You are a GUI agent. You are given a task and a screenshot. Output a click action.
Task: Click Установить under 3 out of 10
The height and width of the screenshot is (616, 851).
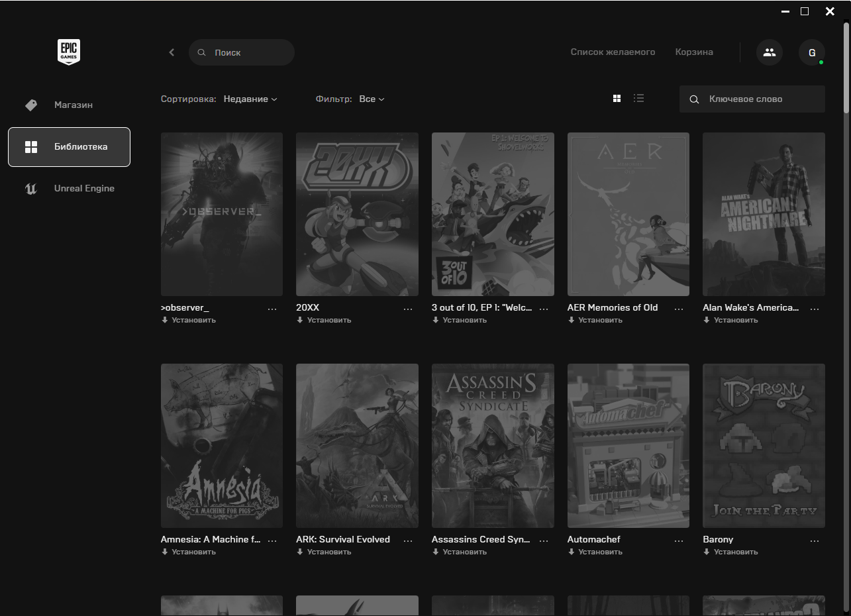click(460, 320)
